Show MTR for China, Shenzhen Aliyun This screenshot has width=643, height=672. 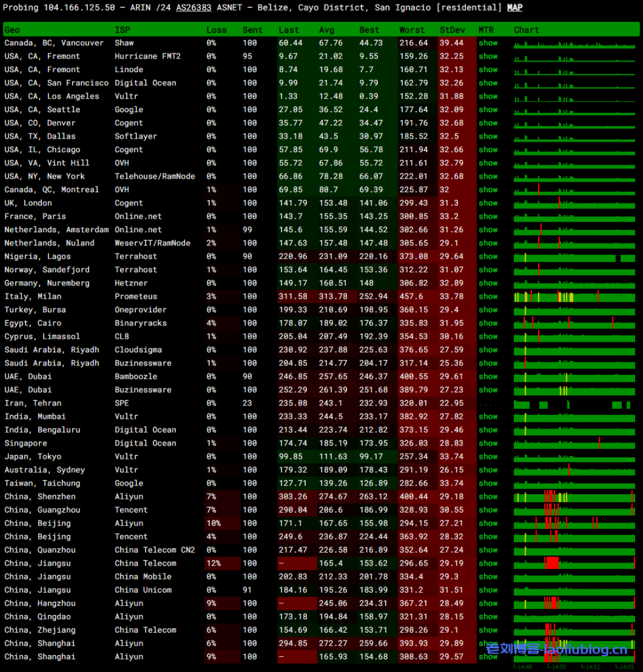[x=487, y=497]
